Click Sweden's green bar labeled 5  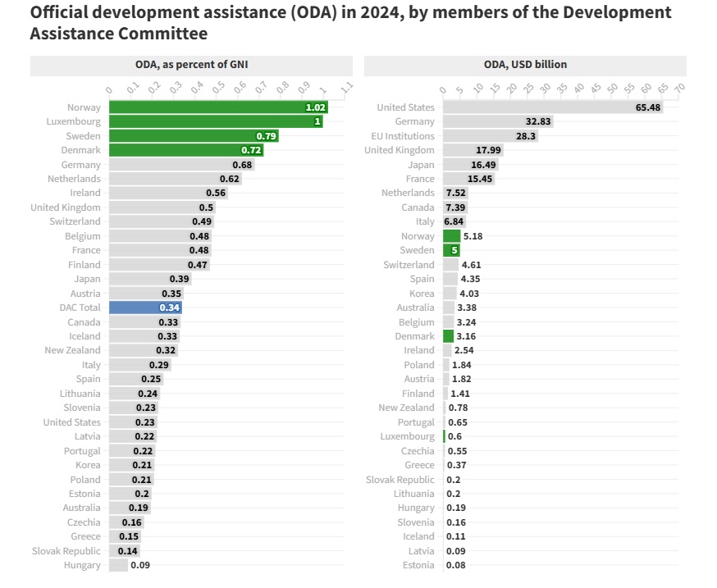(x=450, y=250)
